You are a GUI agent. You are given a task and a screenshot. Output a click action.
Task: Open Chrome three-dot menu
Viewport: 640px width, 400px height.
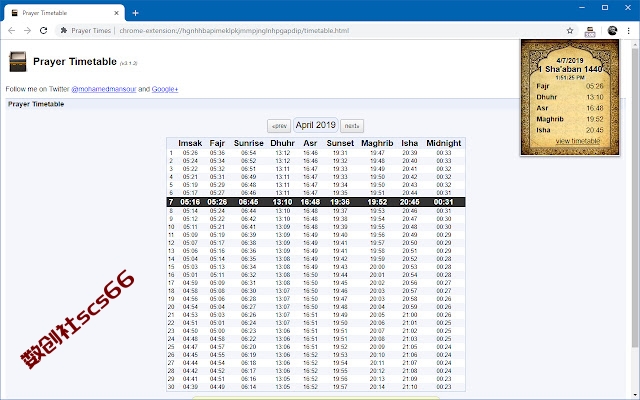pyautogui.click(x=629, y=31)
